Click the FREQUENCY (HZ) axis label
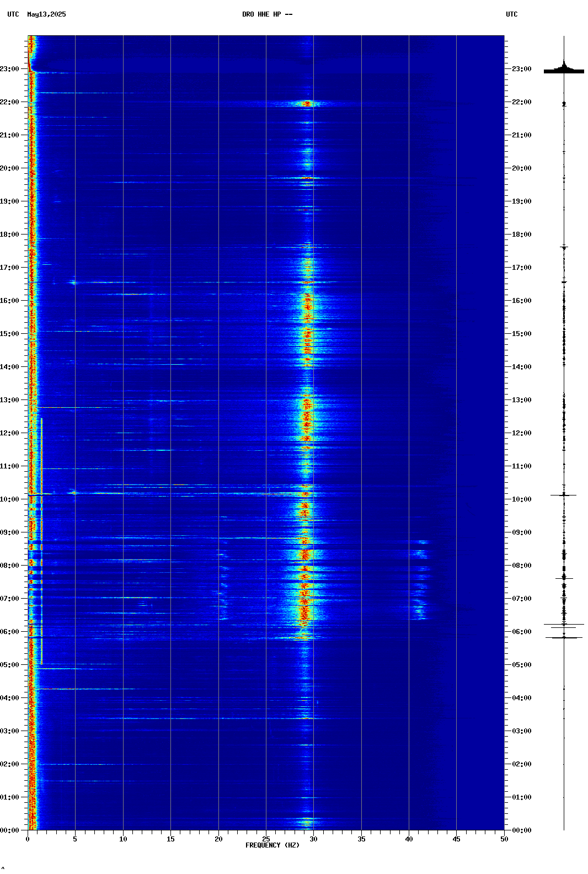Screen dimensions: 588x874 (x=272, y=845)
